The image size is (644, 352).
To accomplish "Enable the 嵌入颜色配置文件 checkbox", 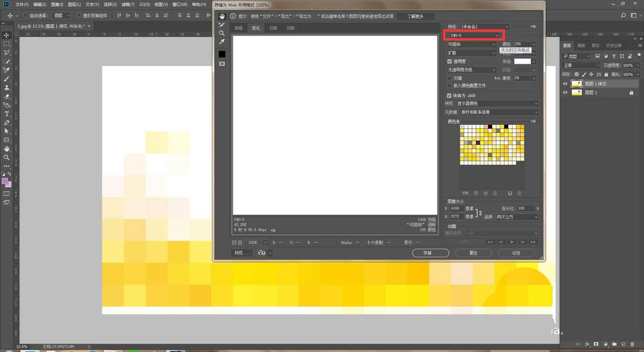I will point(450,85).
